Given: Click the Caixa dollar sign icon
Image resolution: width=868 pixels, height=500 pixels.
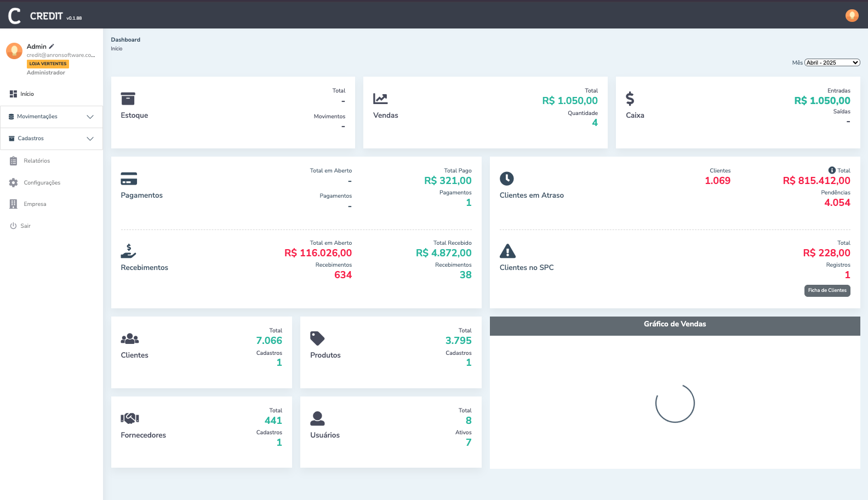Looking at the screenshot, I should click(x=630, y=99).
